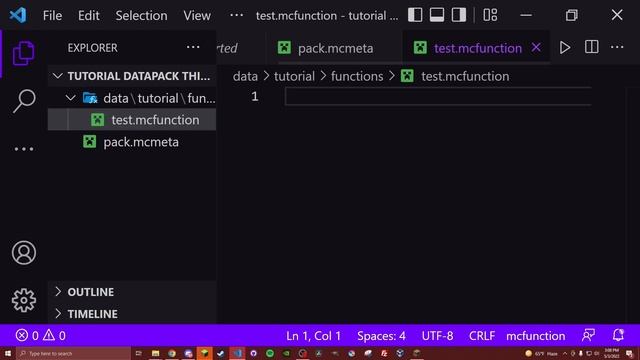Screen dimensions: 640x360
Task: Open test.mcfunction in the file tree
Action: tap(131, 120)
